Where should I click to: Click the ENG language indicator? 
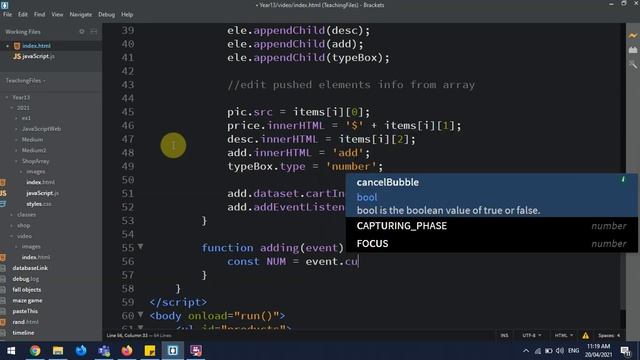[x=573, y=351]
